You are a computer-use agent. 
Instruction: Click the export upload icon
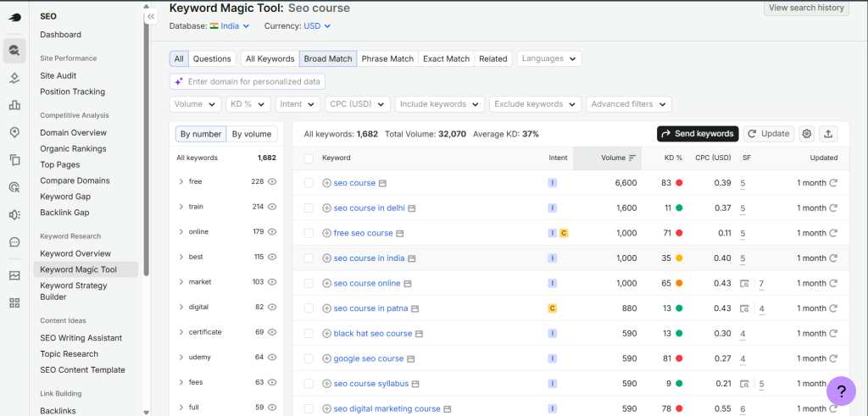pos(828,133)
